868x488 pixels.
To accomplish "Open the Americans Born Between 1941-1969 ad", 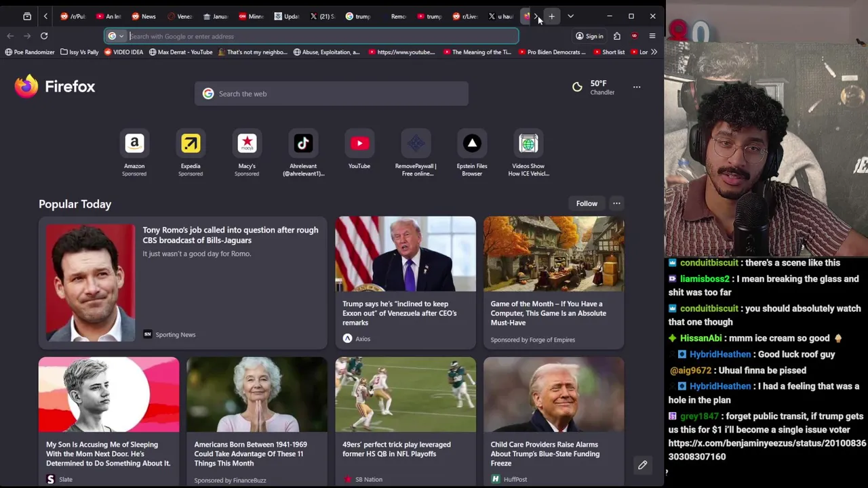I will point(257,421).
